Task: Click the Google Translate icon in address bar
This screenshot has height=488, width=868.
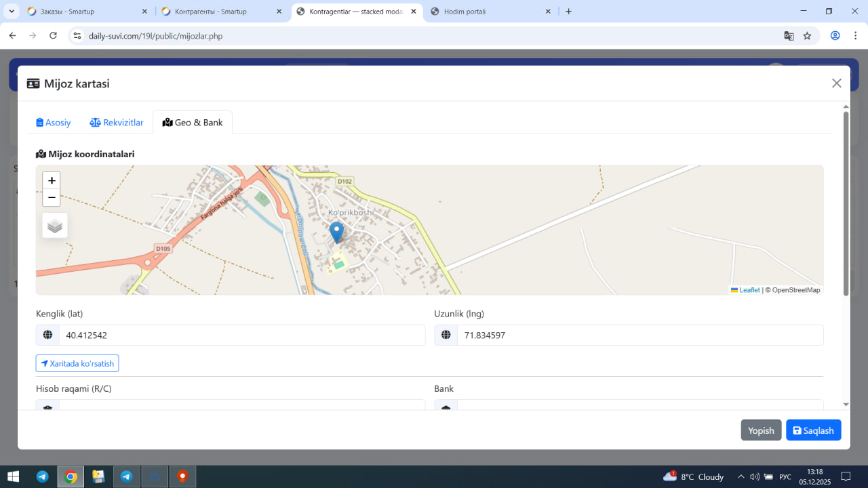Action: tap(789, 36)
